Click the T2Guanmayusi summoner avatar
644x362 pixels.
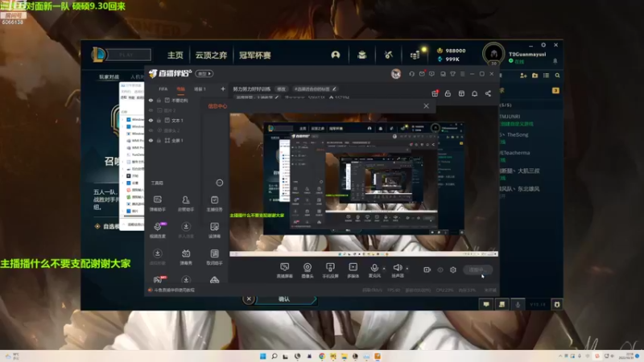493,53
